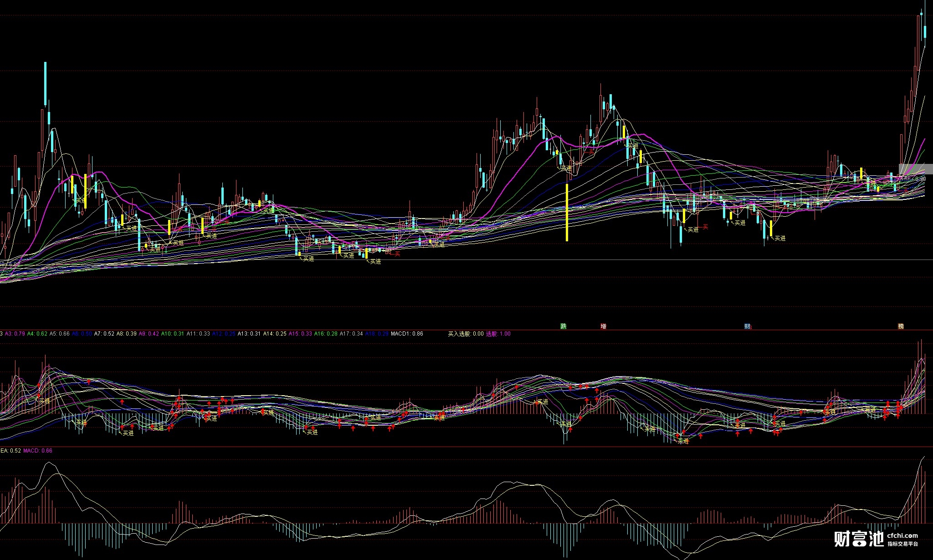The image size is (933, 560).
Task: Open the cfchi.com link text
Action: (x=902, y=536)
